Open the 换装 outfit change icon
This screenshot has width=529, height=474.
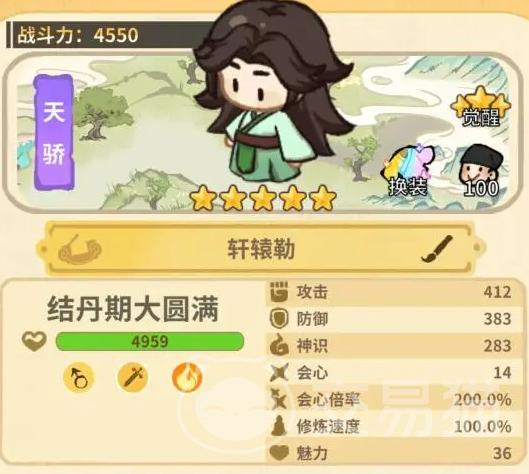pyautogui.click(x=409, y=171)
